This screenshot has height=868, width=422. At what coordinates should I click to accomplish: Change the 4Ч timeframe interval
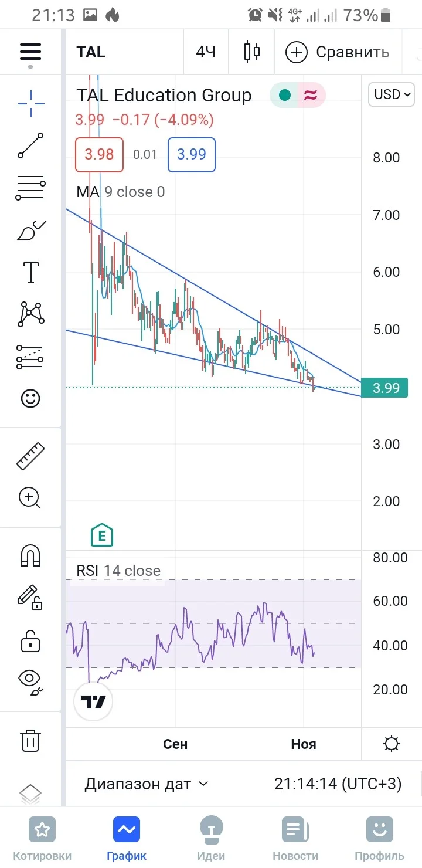pos(206,52)
